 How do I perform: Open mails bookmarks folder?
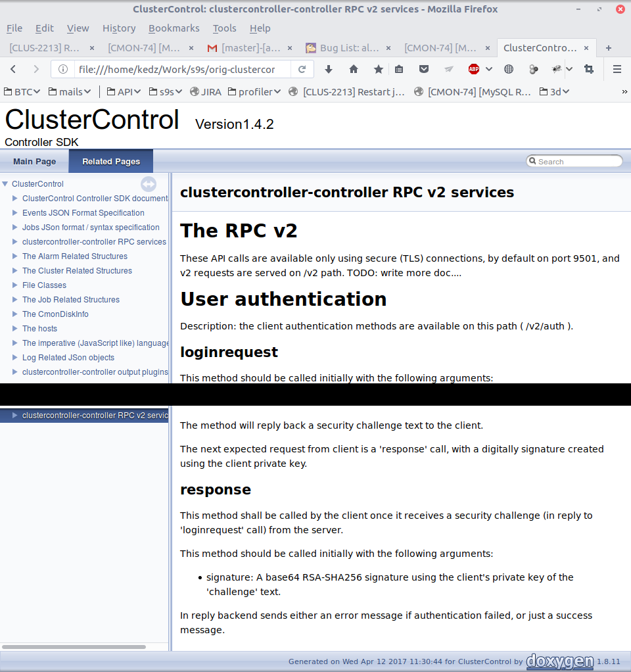(70, 91)
